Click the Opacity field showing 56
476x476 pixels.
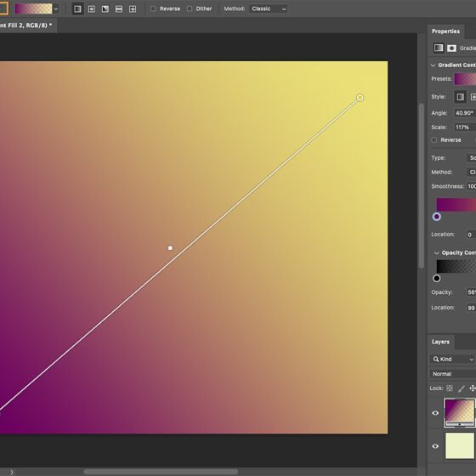pyautogui.click(x=471, y=292)
